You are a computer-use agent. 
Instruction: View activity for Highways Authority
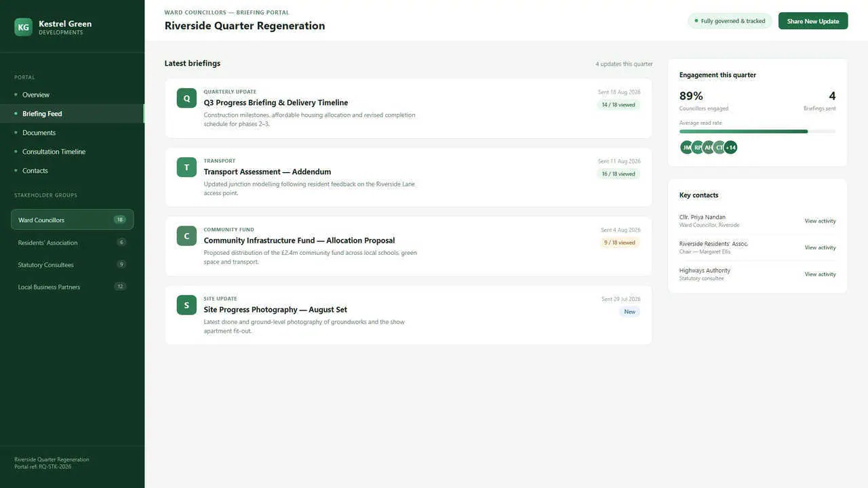pyautogui.click(x=820, y=274)
